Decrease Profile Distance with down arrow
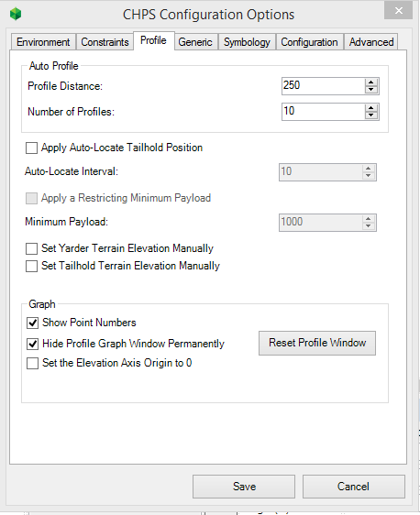The image size is (420, 515). point(371,90)
